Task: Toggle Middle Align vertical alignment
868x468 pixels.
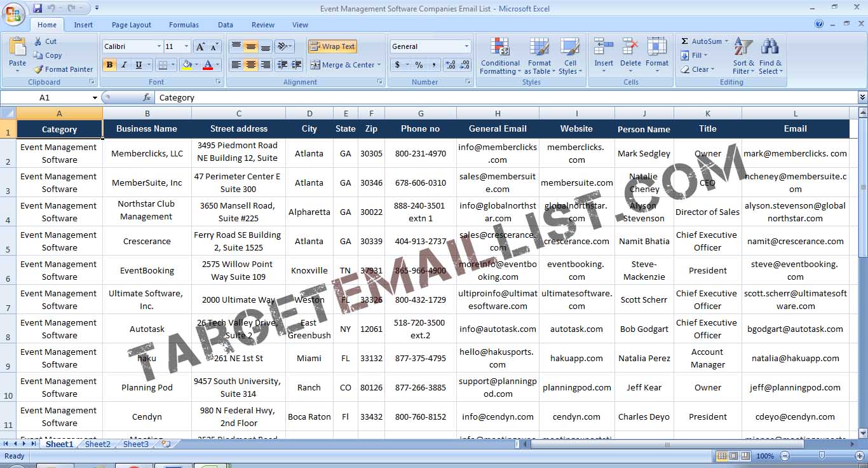Action: [x=250, y=46]
